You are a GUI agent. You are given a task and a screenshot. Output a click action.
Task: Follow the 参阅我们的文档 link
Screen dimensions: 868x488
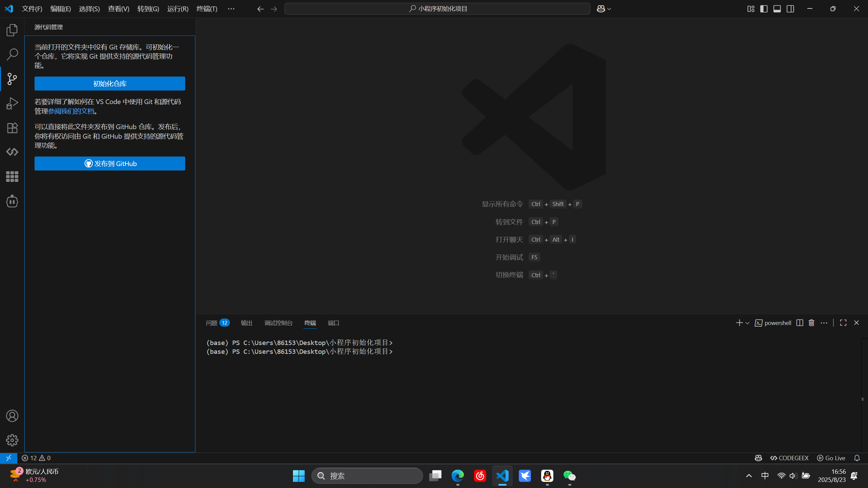[x=71, y=111]
